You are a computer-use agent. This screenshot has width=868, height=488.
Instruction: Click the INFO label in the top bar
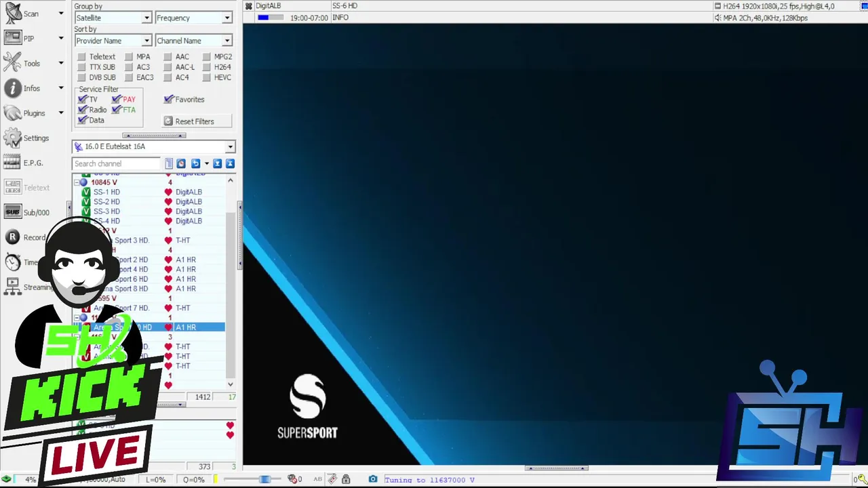click(x=340, y=18)
